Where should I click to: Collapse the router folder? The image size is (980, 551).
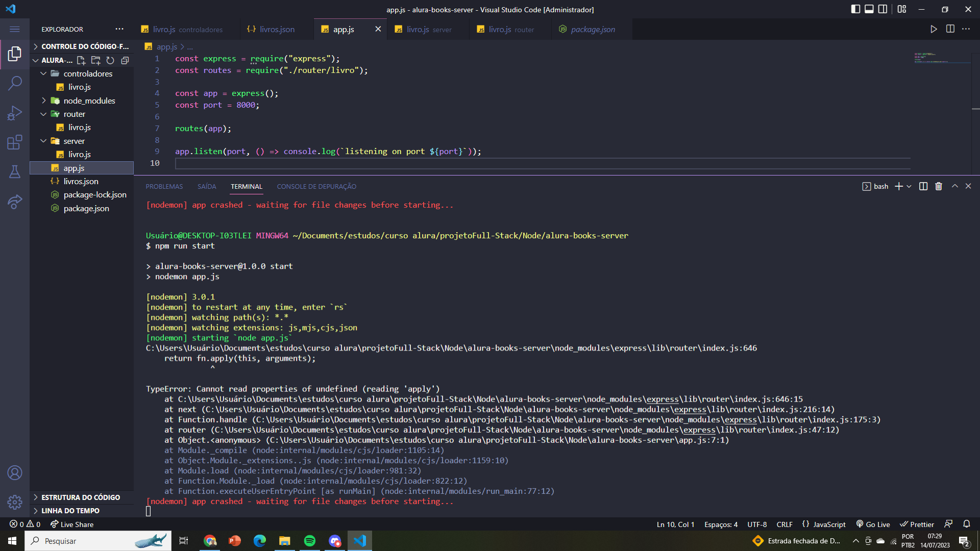click(x=82, y=114)
